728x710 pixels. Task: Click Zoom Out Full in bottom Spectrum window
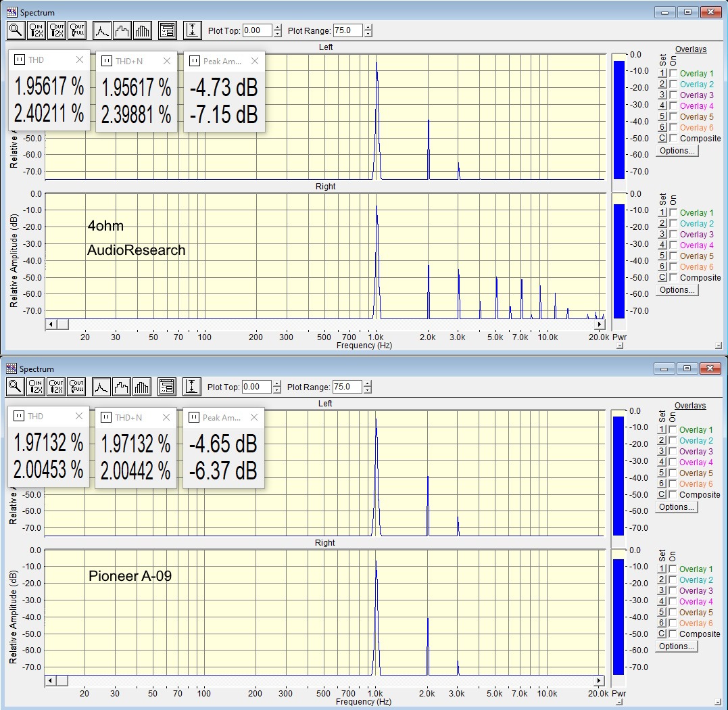click(x=76, y=387)
